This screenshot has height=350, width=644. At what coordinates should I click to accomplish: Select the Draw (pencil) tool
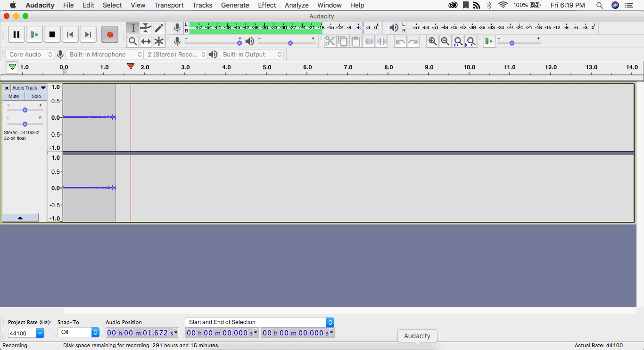click(x=159, y=28)
